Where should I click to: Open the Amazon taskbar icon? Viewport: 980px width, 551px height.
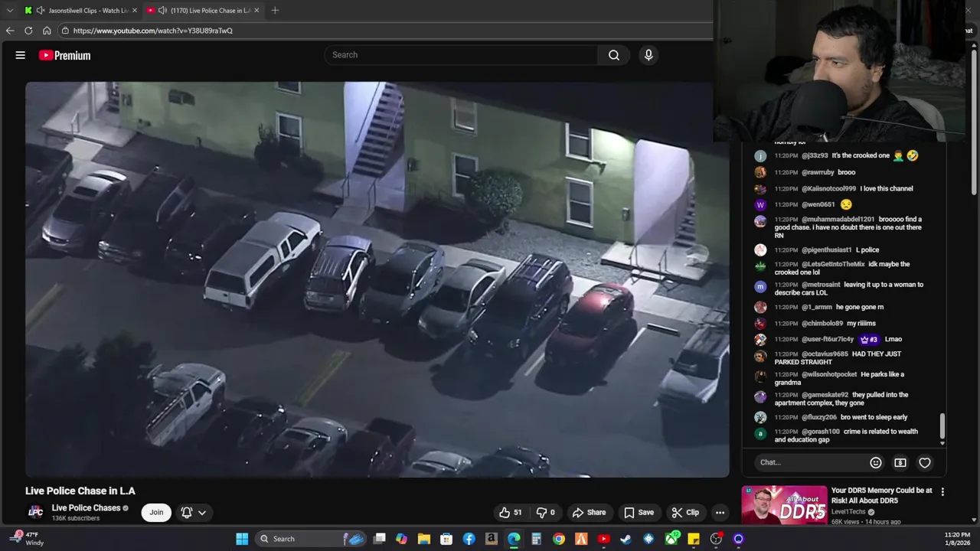[492, 539]
